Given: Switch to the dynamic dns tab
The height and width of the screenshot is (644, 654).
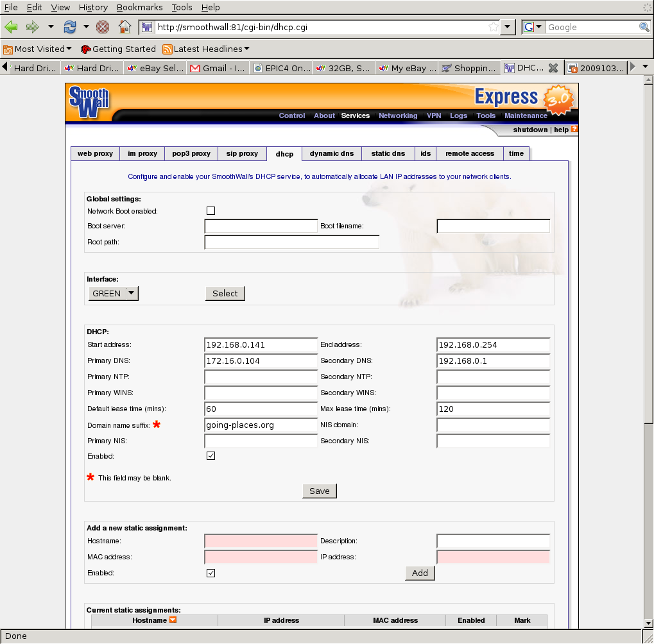Looking at the screenshot, I should click(x=331, y=153).
